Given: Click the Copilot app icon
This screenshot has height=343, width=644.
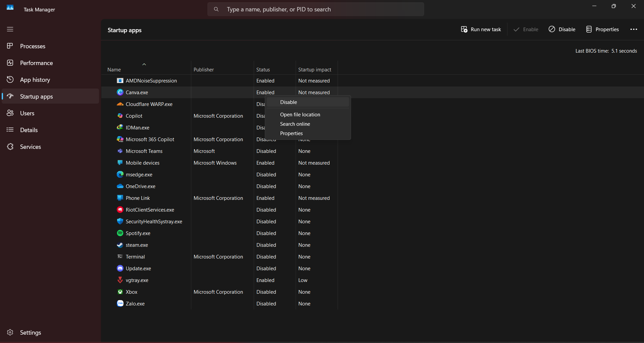Looking at the screenshot, I should pos(120,116).
